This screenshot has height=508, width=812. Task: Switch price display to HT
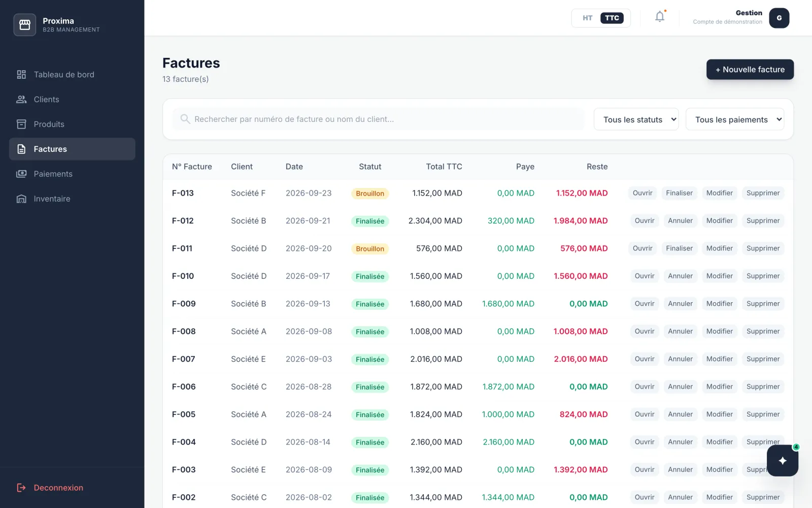(x=587, y=18)
